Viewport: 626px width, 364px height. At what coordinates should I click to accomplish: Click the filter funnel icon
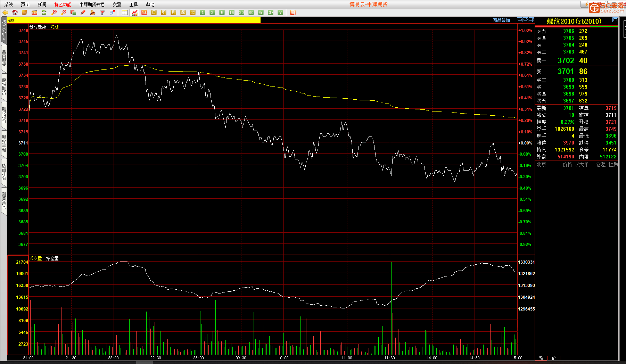tap(102, 13)
